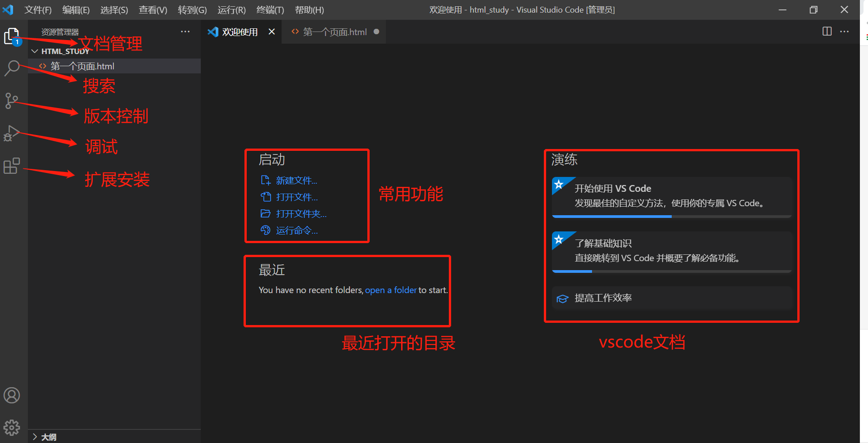Click progress bar under 了解基础知识

coord(672,271)
